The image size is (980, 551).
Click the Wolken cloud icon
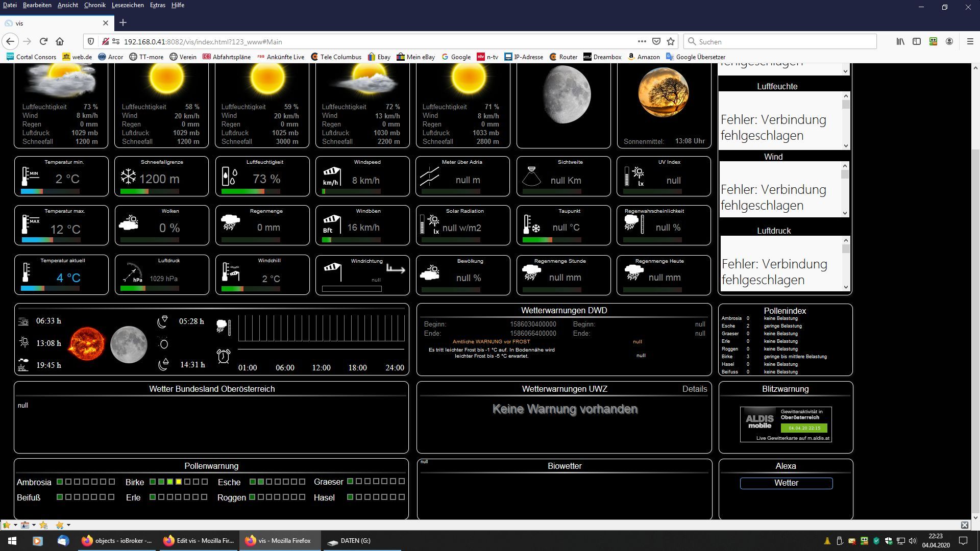point(129,223)
